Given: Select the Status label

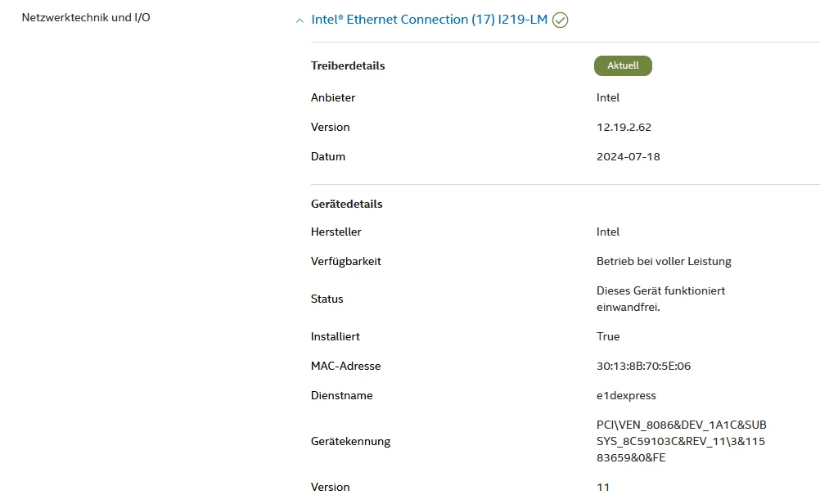Looking at the screenshot, I should pyautogui.click(x=327, y=299).
